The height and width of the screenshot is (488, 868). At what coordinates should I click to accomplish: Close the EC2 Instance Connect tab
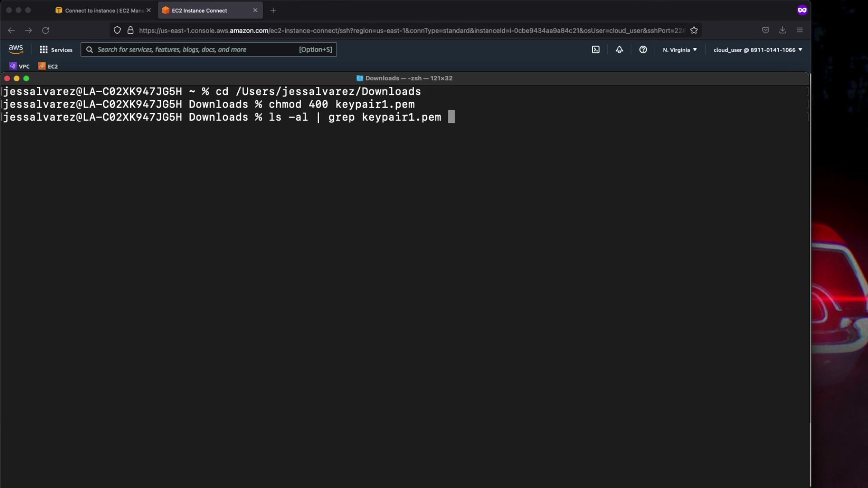[255, 10]
